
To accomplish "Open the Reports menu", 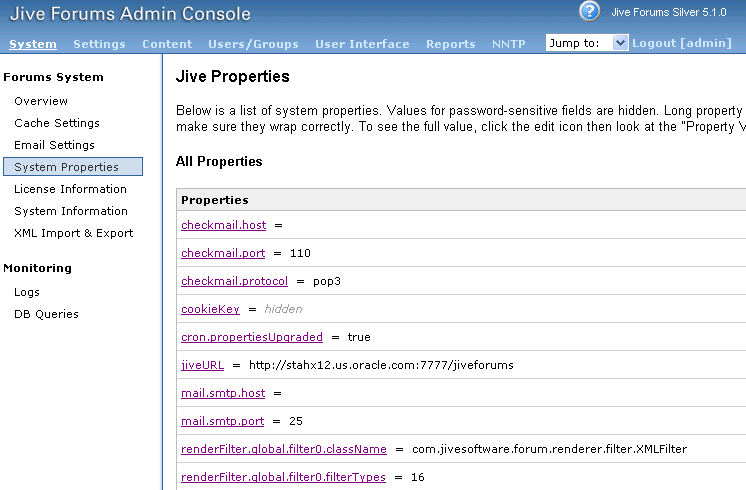I will 451,44.
